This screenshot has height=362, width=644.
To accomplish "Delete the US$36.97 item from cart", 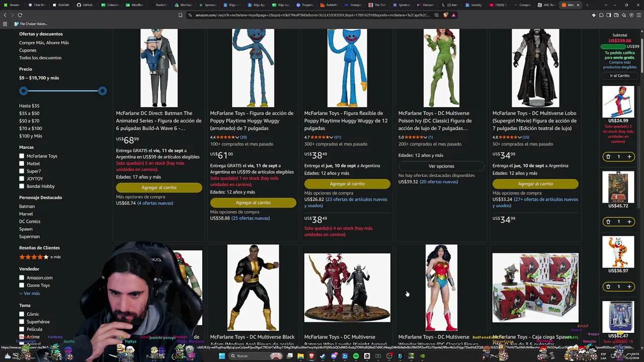I will pos(608,287).
